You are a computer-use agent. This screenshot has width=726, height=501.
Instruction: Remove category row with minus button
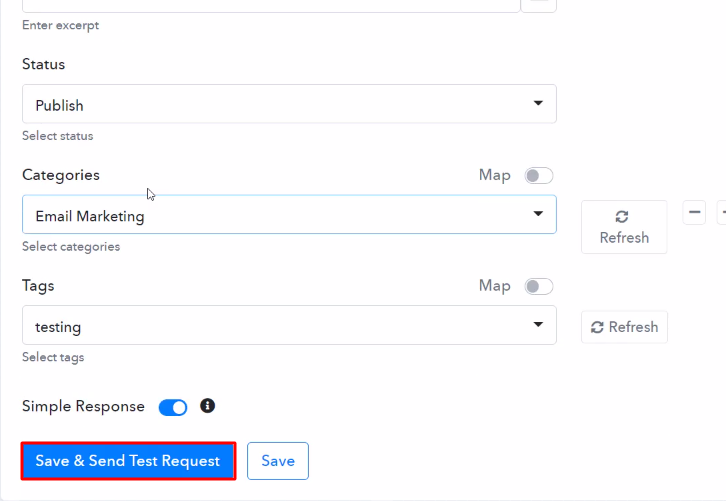[695, 212]
